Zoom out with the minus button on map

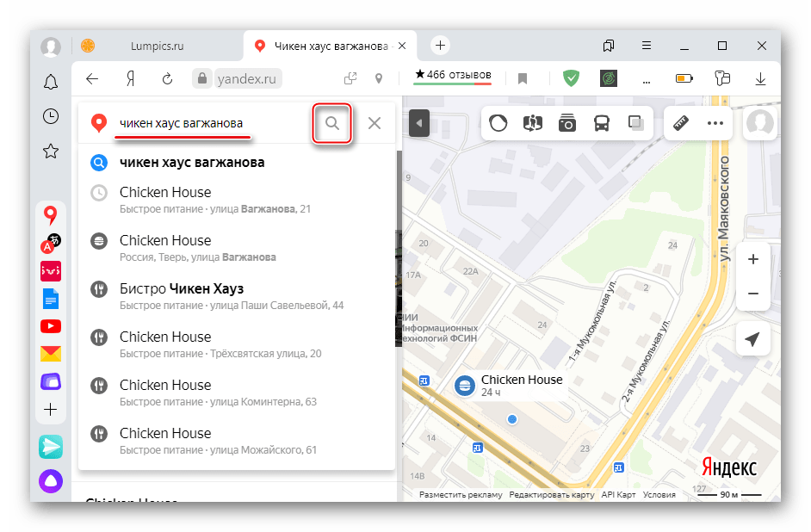(753, 294)
